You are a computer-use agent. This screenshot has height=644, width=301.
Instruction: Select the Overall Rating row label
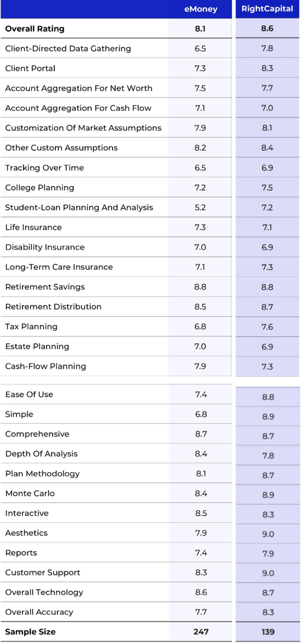pyautogui.click(x=35, y=29)
